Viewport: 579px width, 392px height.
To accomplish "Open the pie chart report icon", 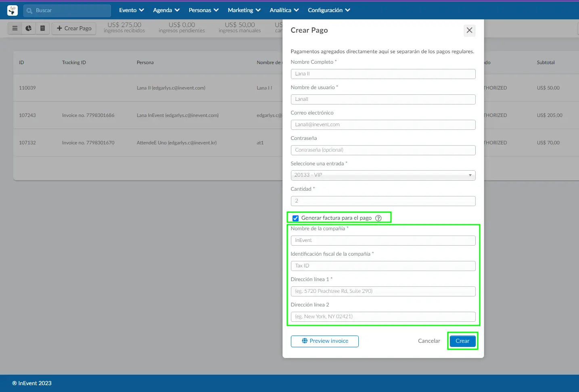I will click(x=28, y=28).
